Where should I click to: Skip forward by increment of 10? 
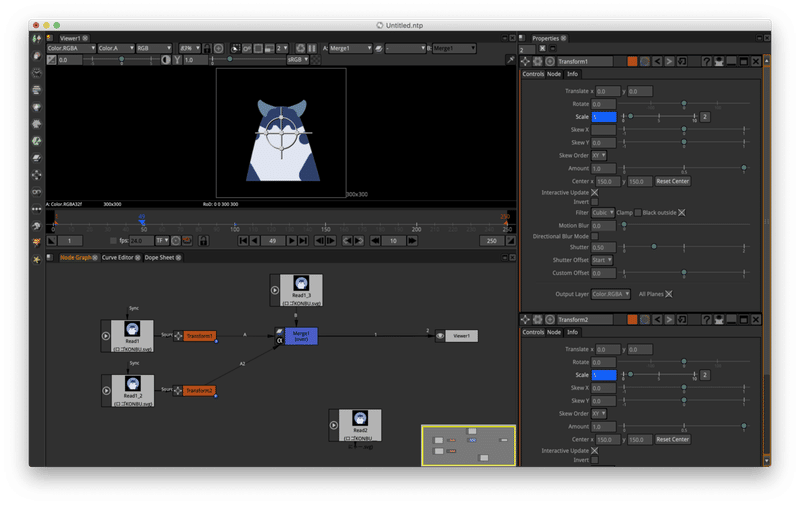412,240
